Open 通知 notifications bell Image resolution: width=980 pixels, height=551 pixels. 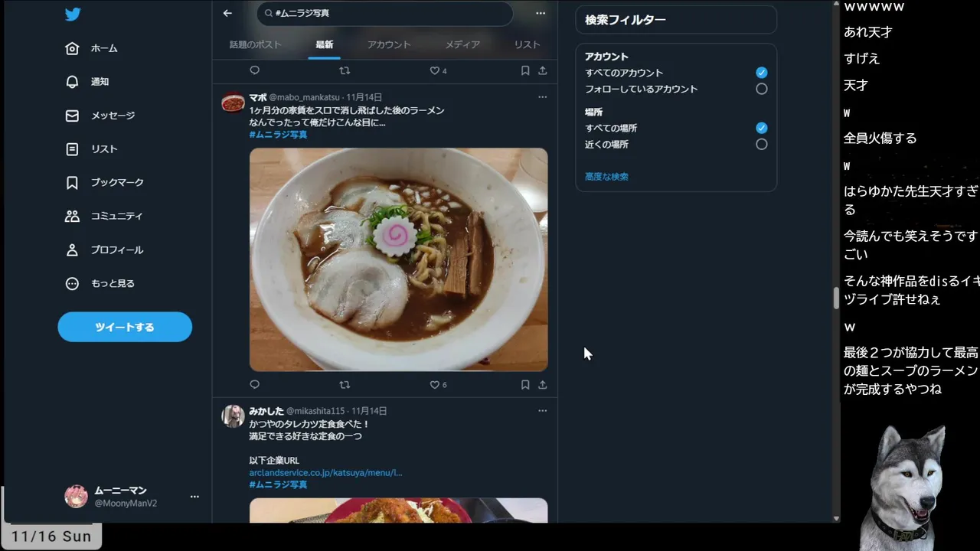pyautogui.click(x=72, y=82)
